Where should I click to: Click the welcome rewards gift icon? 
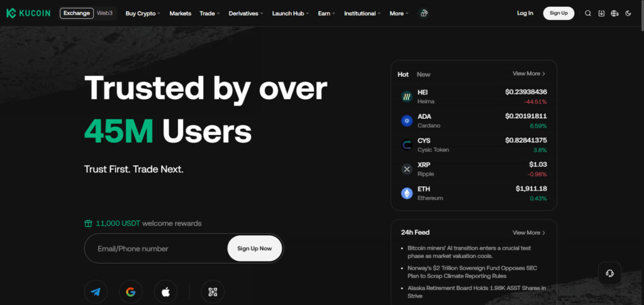[88, 223]
